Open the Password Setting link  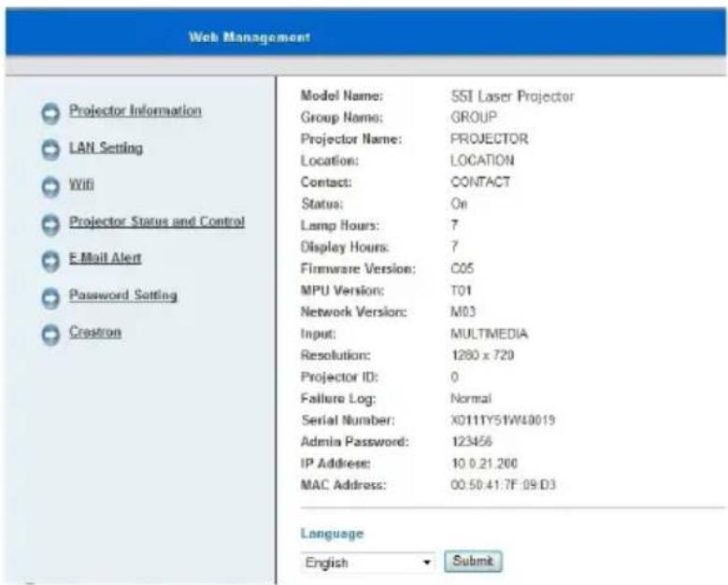[x=123, y=295]
